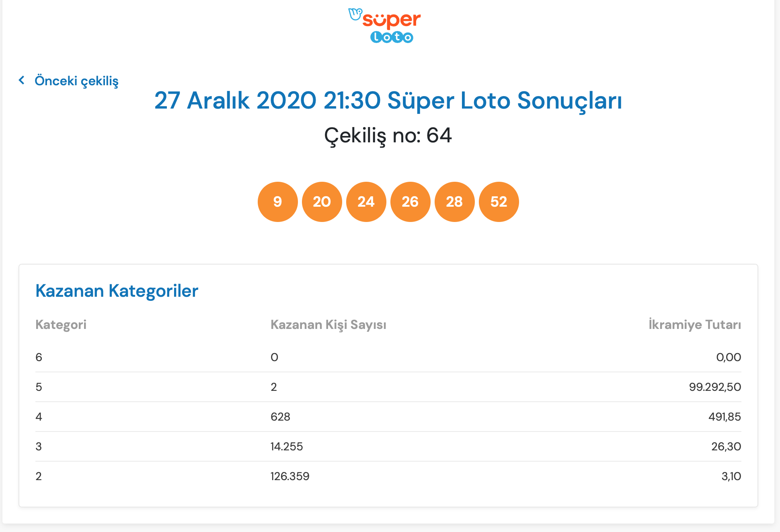Screen dimensions: 780x532
Task: Click the İkramiye Tutarı column header
Action: pyautogui.click(x=694, y=325)
